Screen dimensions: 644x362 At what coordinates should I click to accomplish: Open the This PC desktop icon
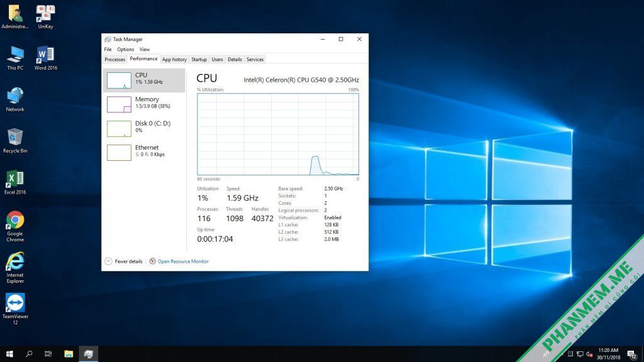[15, 58]
